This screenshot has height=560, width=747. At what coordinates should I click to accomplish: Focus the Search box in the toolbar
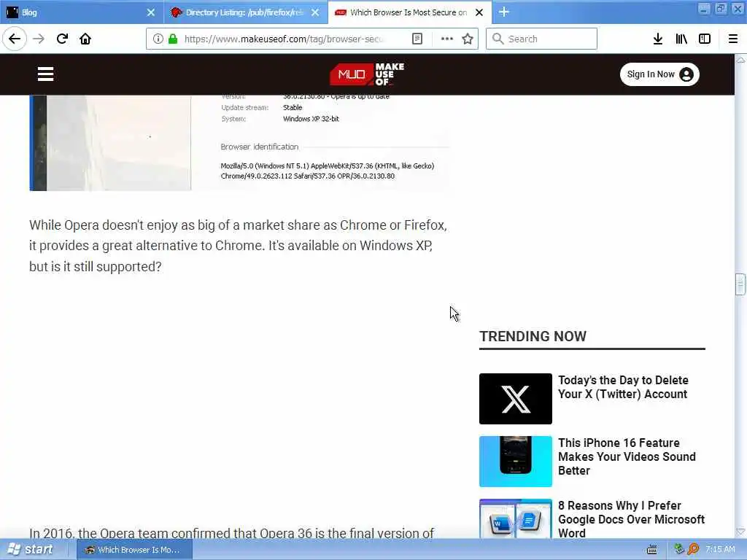pyautogui.click(x=541, y=39)
